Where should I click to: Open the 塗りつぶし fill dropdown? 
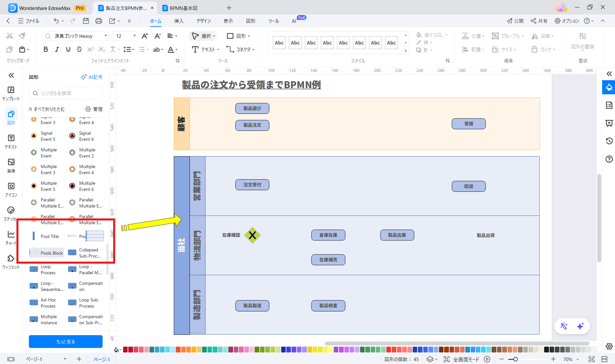click(432, 35)
